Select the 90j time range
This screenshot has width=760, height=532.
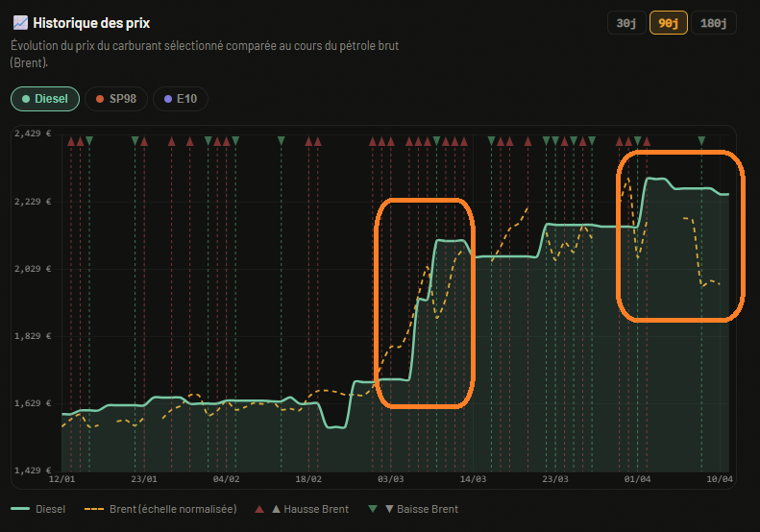pyautogui.click(x=668, y=23)
